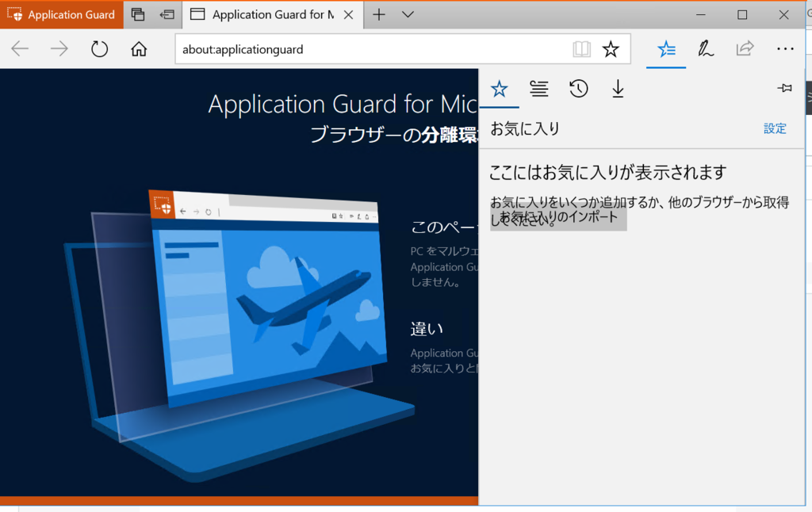Click お気に入りのインポート button

[558, 217]
